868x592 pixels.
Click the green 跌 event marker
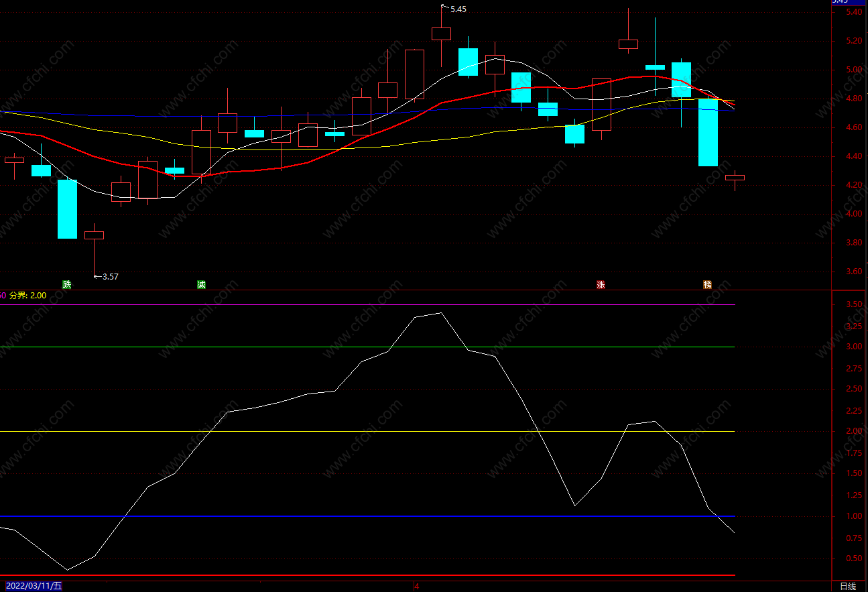pos(67,284)
